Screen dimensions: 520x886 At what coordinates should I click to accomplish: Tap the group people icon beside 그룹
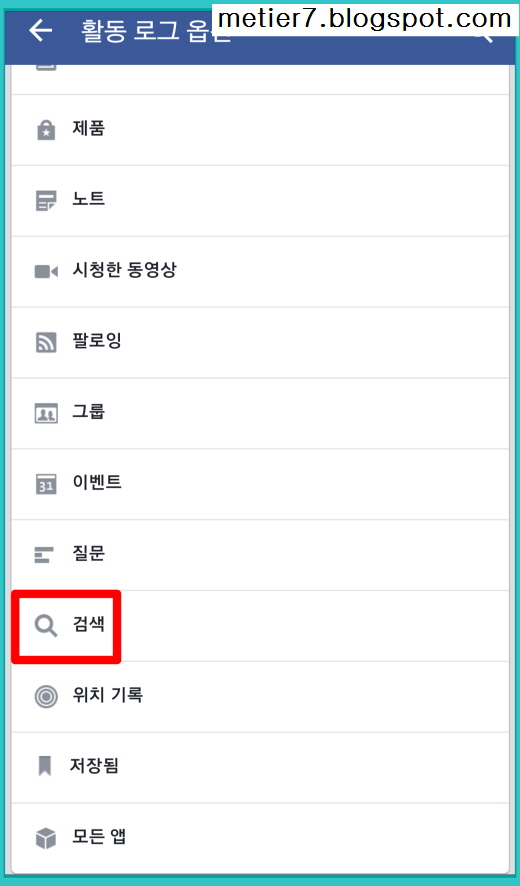46,414
